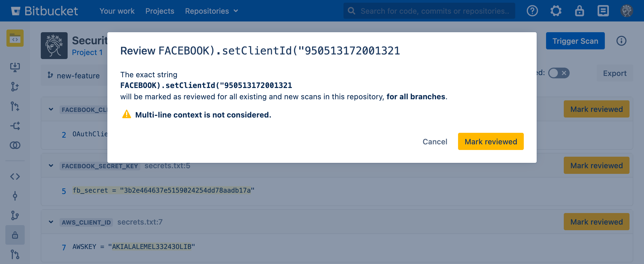
Task: Open the Your work menu
Action: (117, 11)
